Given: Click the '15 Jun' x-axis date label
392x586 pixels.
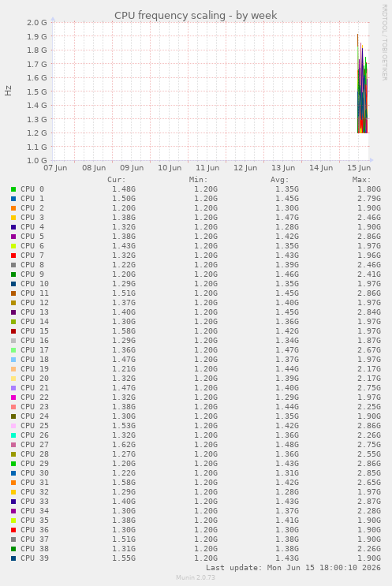Looking at the screenshot, I should 359,168.
